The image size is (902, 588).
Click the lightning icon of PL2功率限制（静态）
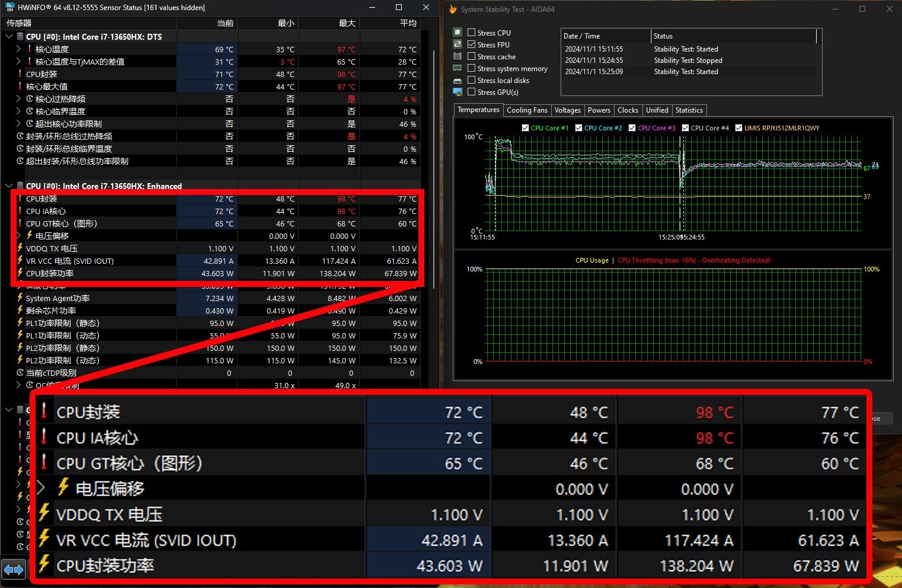[20, 348]
